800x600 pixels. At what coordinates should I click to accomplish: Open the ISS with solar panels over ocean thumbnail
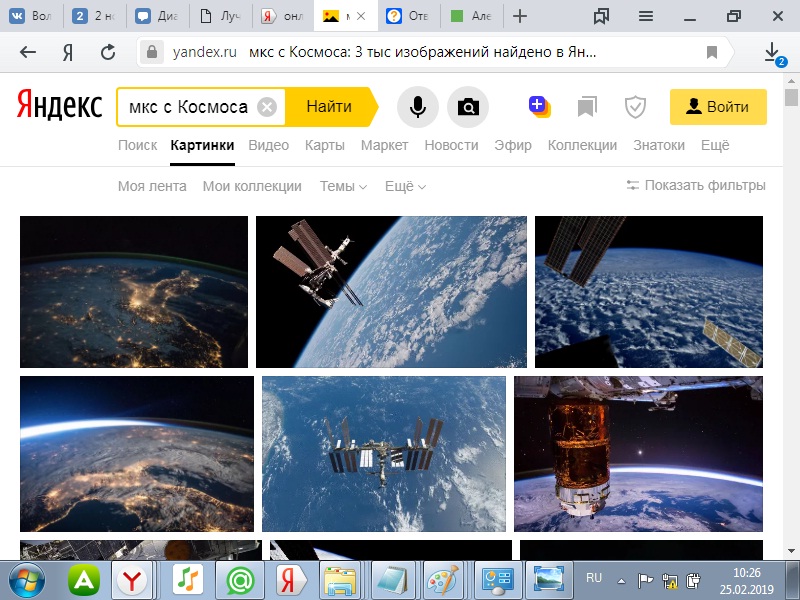pos(384,454)
